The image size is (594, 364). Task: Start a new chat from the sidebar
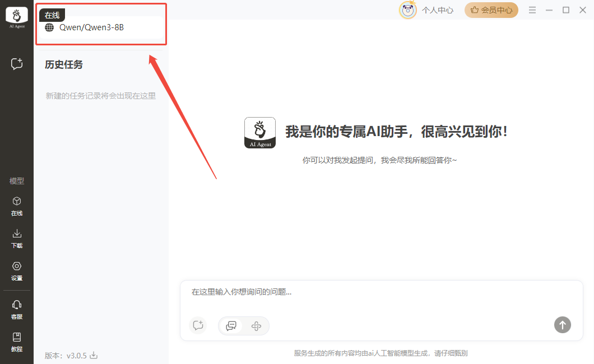[17, 64]
